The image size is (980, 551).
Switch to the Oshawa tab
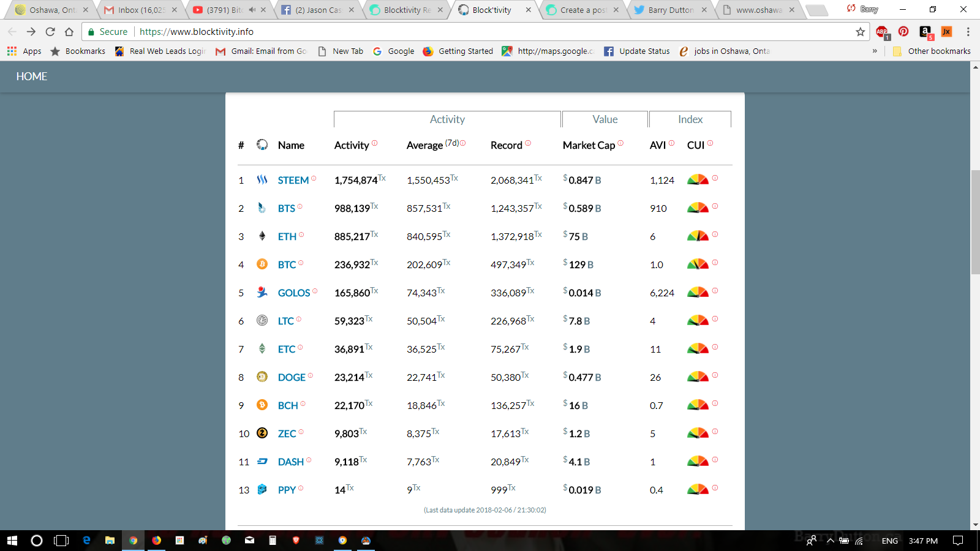[52, 10]
